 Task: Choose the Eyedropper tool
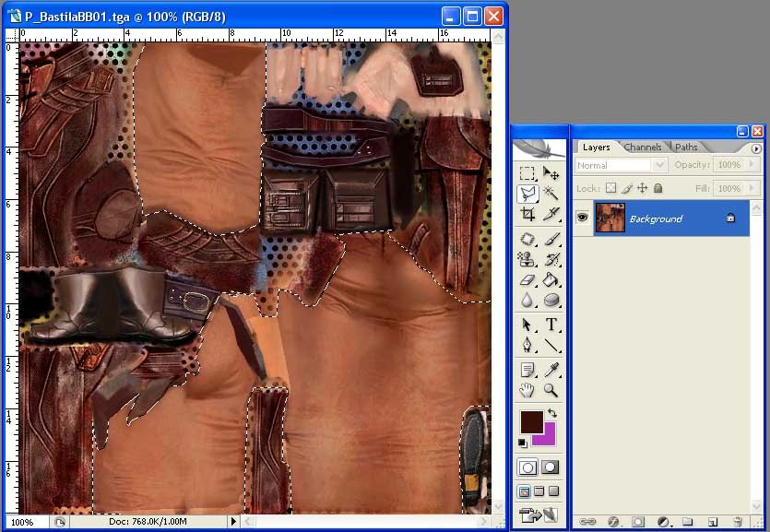[551, 369]
